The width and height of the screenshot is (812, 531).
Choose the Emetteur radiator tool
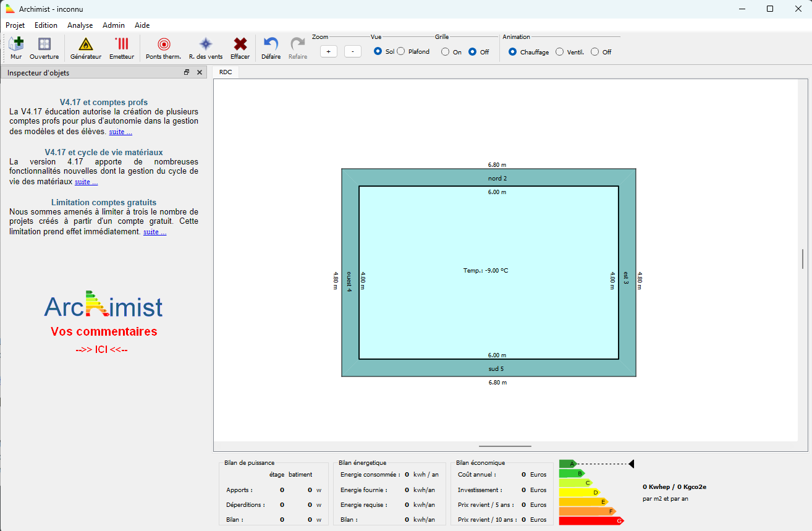pyautogui.click(x=122, y=48)
